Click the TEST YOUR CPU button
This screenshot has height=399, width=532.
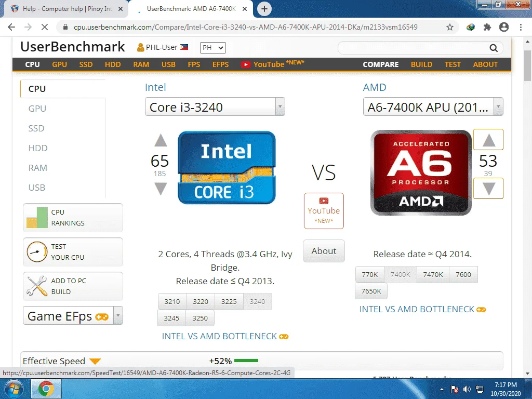[x=73, y=252]
